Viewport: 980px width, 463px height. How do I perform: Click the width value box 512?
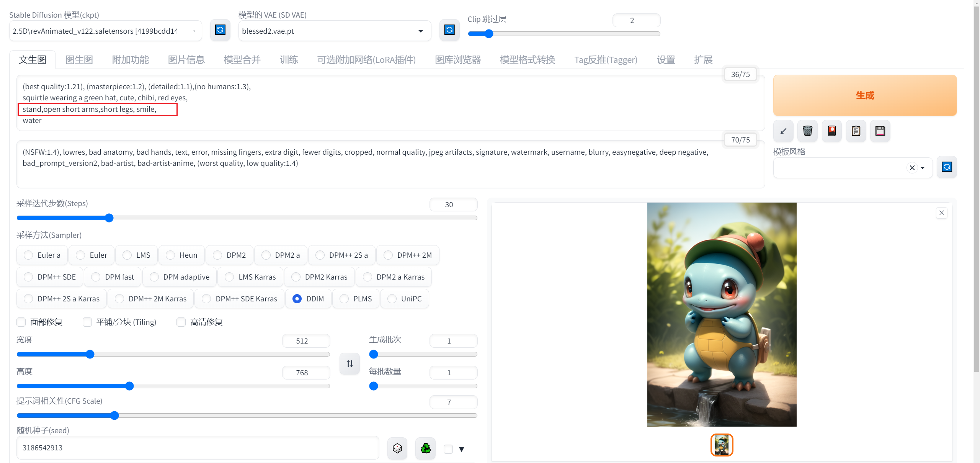(306, 341)
